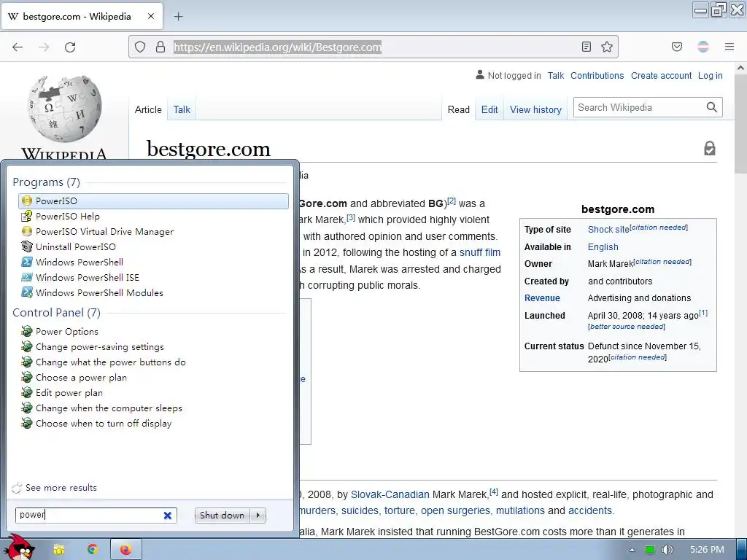
Task: Click the taskbar clock 5:26 PM
Action: click(707, 550)
